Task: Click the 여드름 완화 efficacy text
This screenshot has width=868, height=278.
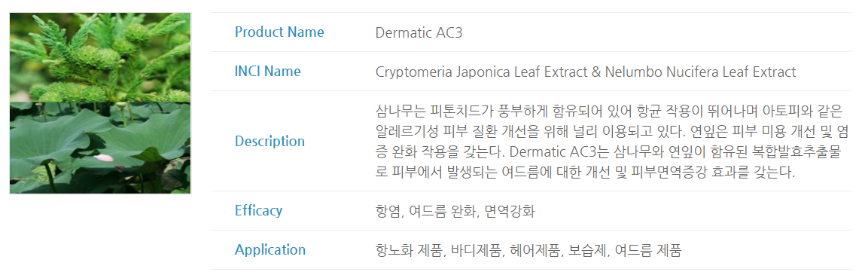Action: pyautogui.click(x=441, y=211)
